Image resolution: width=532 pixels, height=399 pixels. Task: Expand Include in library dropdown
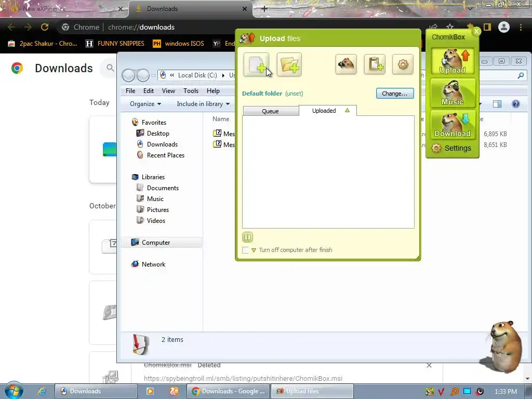[x=203, y=104]
